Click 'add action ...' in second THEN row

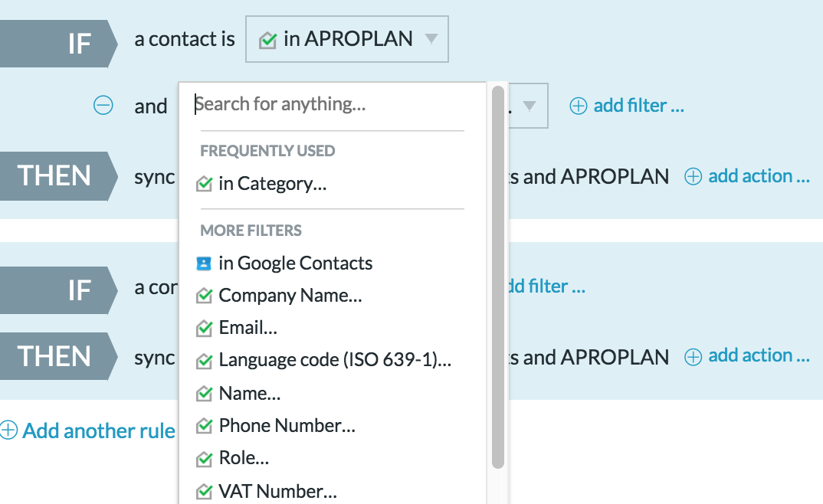(x=759, y=355)
